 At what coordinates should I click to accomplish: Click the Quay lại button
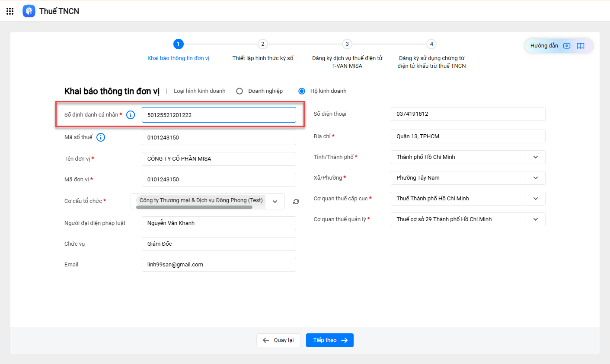coord(278,340)
